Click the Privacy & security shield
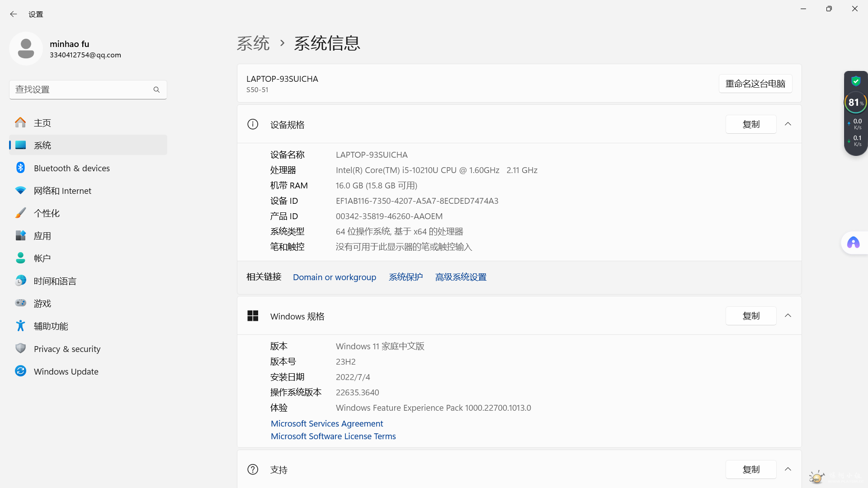868x488 pixels. click(21, 348)
